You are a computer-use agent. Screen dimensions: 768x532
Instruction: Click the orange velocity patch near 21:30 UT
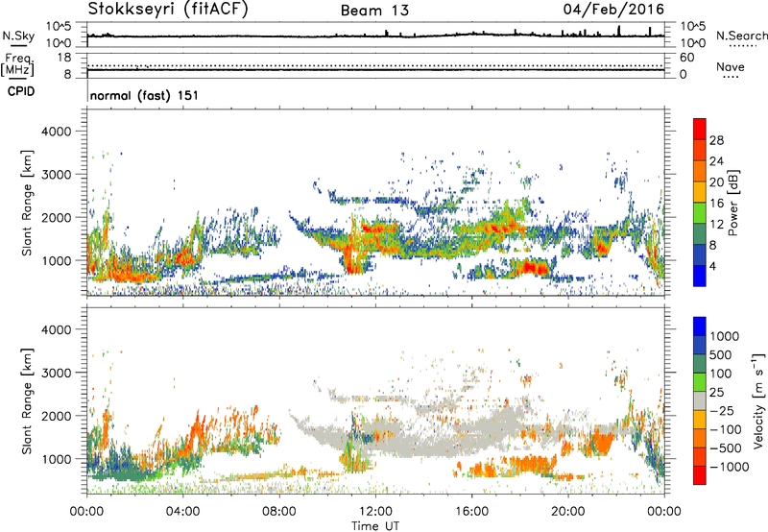click(601, 443)
